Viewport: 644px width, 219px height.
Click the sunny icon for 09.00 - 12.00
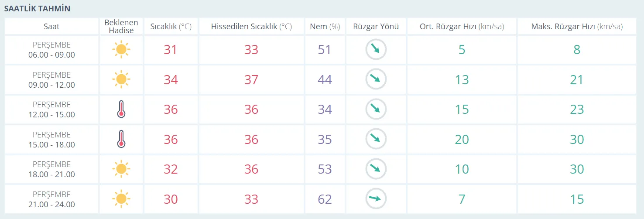(121, 79)
